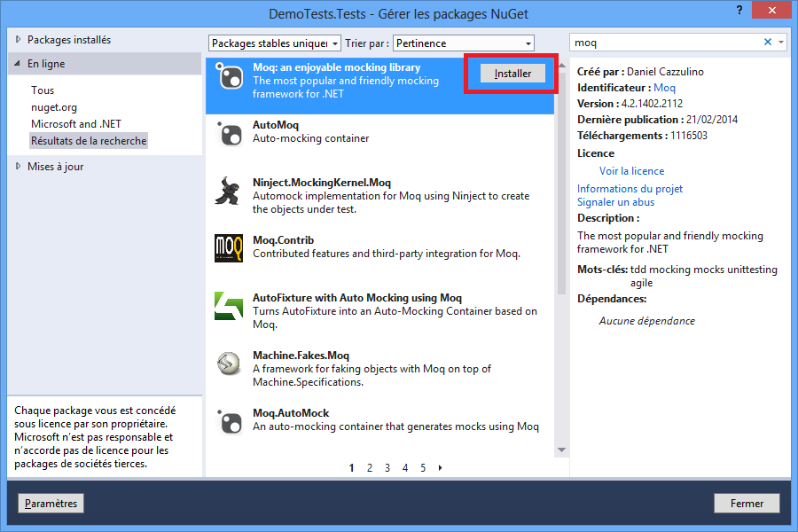Expand Packages installés section
Image resolution: width=798 pixels, height=532 pixels.
[x=19, y=39]
